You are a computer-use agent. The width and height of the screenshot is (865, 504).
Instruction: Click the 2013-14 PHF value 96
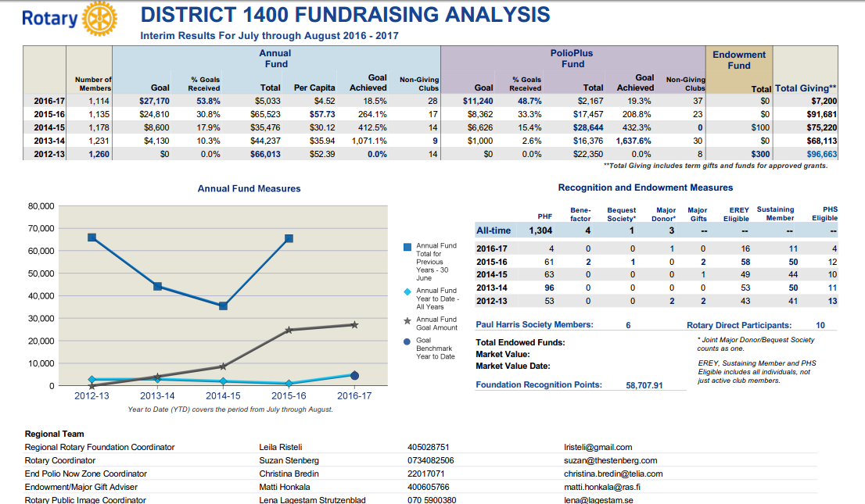click(549, 288)
